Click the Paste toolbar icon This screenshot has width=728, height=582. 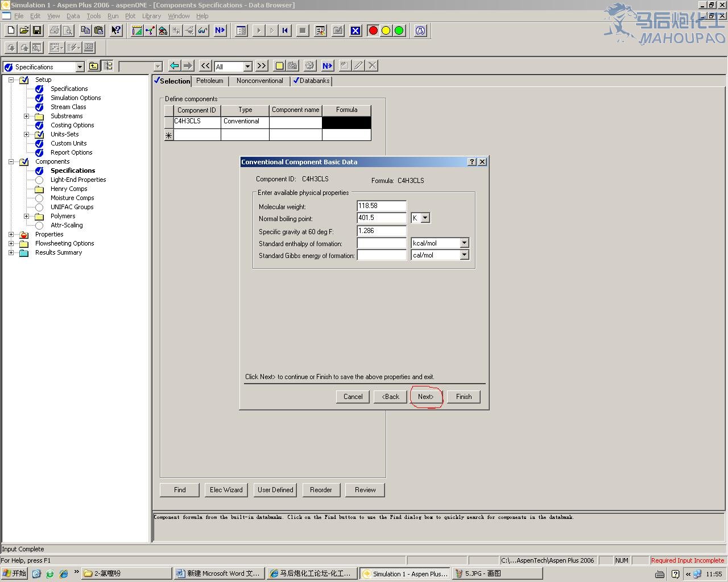point(98,31)
